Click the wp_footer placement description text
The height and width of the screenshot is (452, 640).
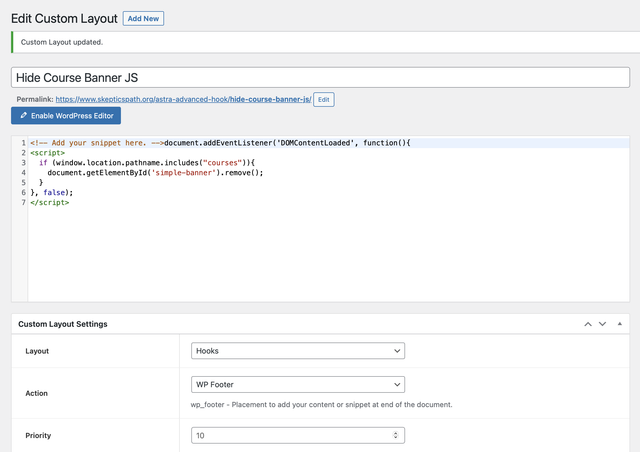click(x=321, y=405)
